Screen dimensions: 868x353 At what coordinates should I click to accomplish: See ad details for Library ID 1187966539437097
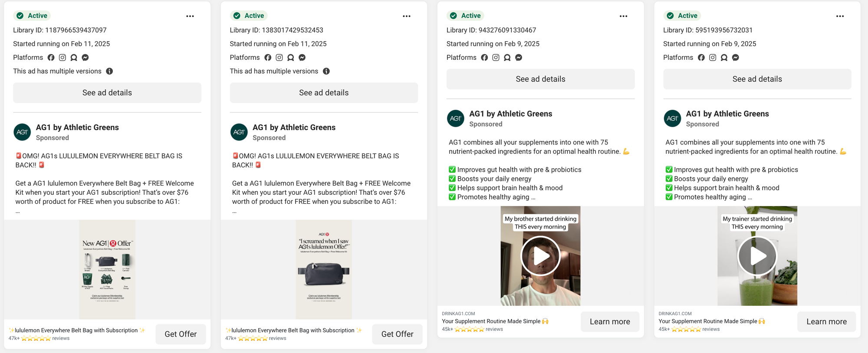107,93
